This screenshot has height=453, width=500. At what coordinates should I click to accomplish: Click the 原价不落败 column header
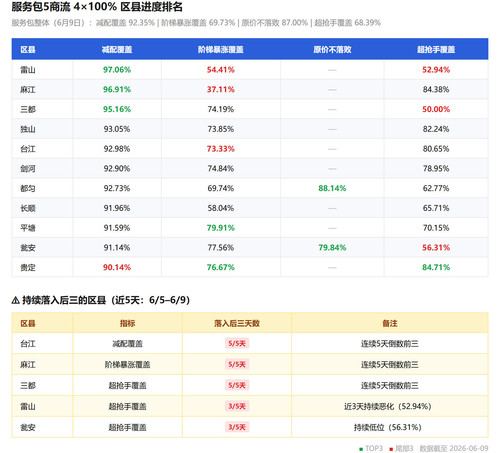pos(332,50)
